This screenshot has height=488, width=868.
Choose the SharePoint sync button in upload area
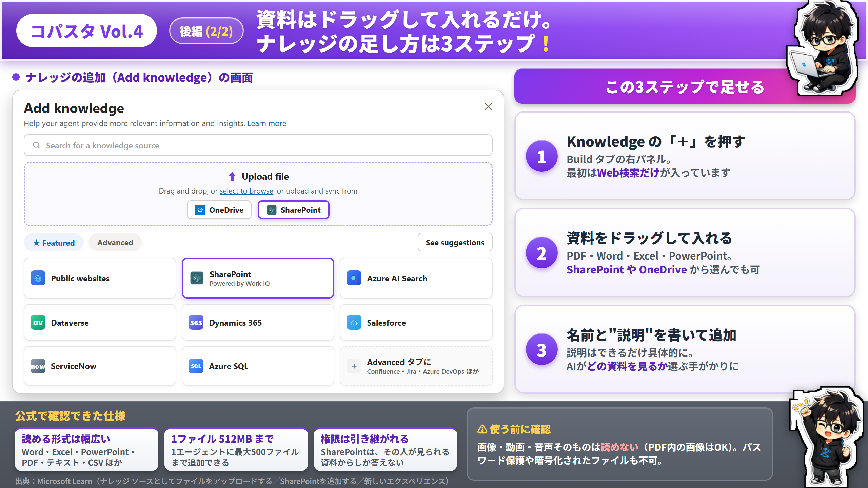pyautogui.click(x=294, y=210)
